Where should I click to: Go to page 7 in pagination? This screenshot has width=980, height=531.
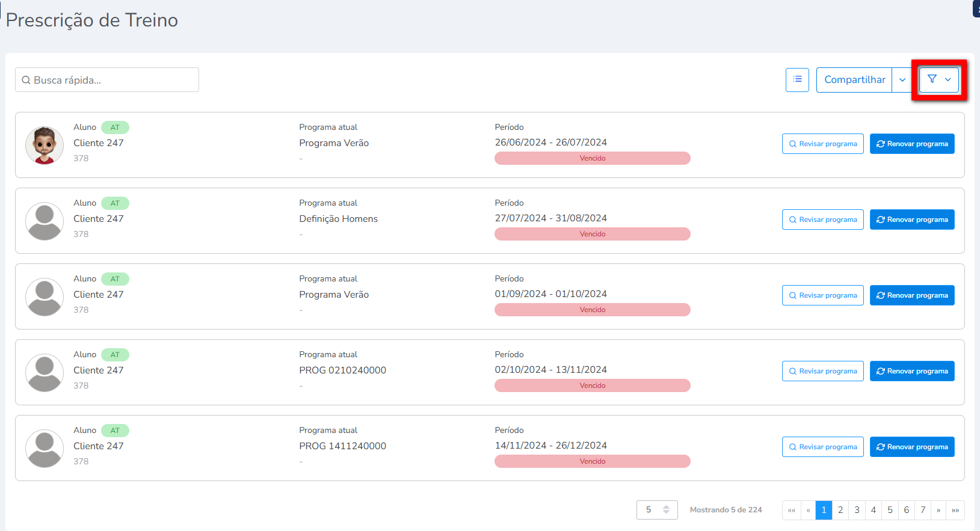pos(923,510)
